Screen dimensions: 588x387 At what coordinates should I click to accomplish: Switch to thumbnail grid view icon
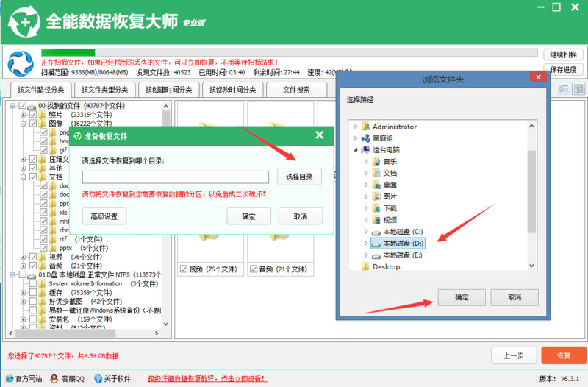[x=578, y=88]
